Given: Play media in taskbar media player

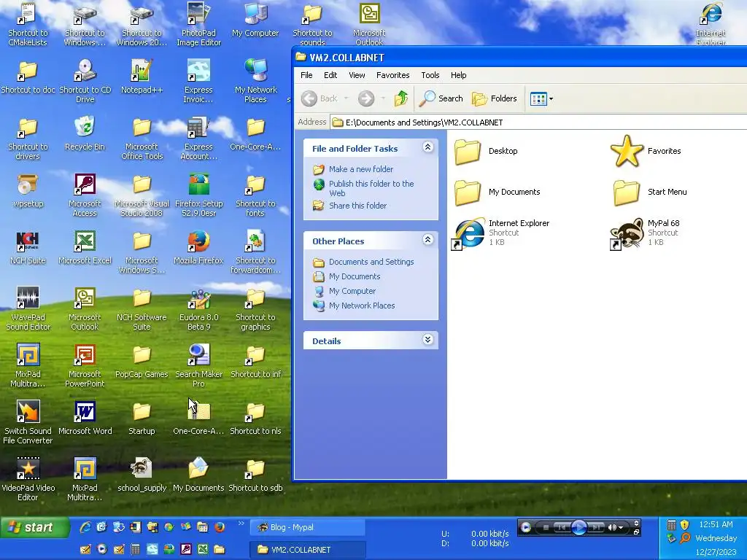Looking at the screenshot, I should (578, 528).
